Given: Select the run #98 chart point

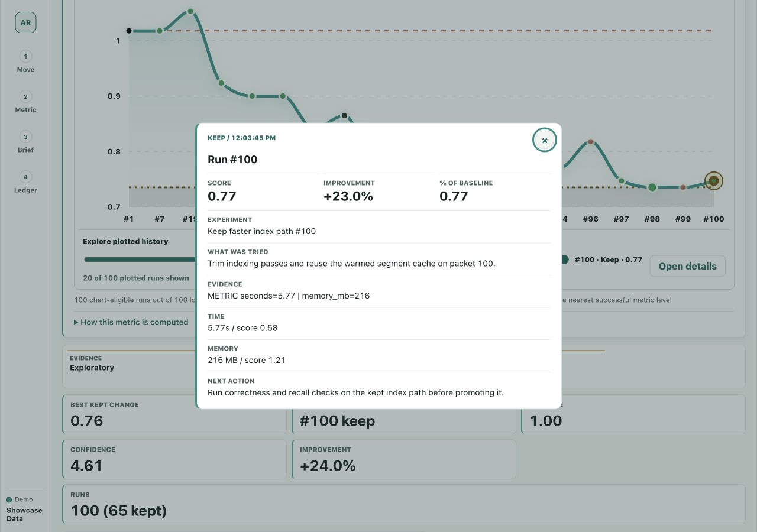Looking at the screenshot, I should point(652,187).
